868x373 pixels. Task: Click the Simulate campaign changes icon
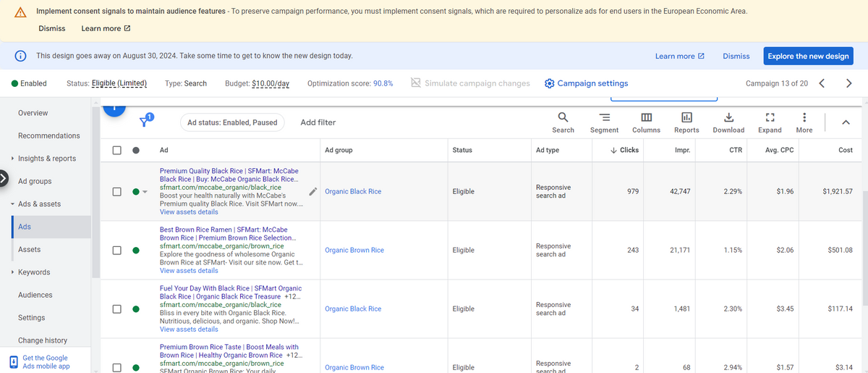point(416,83)
